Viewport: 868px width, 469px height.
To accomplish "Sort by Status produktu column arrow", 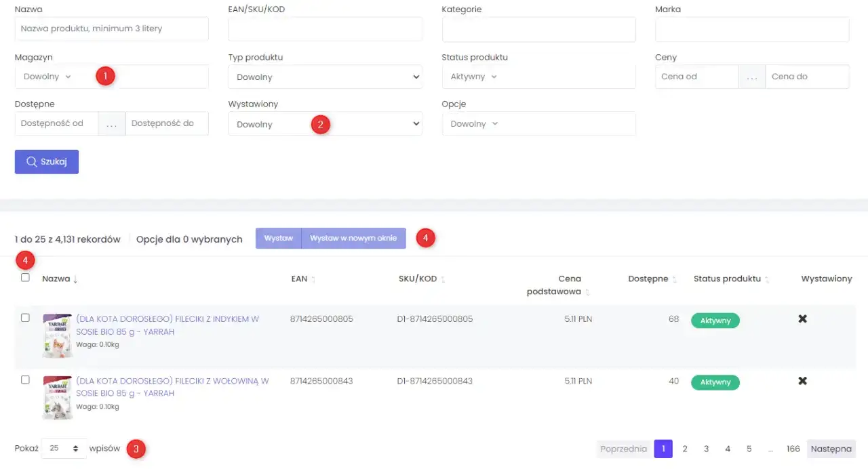I will point(767,280).
